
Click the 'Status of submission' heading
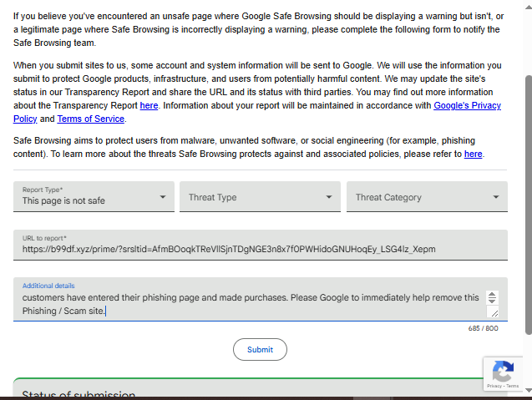click(79, 394)
